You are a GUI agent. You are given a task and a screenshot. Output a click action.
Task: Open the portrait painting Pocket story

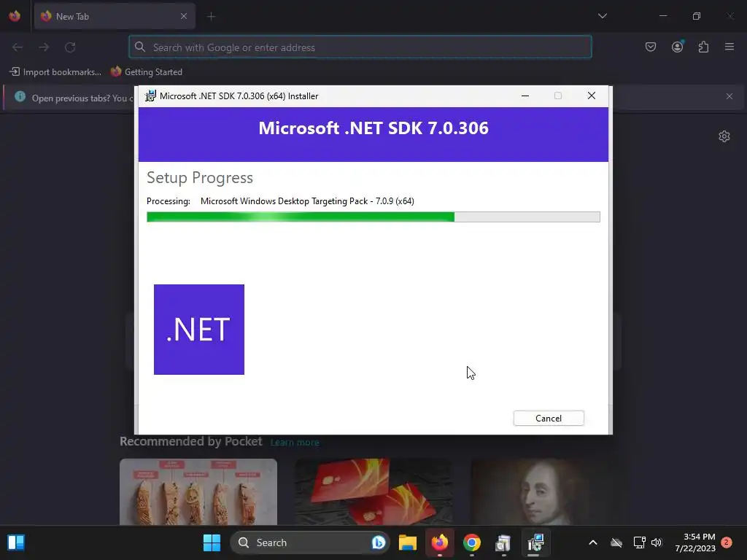click(x=549, y=491)
